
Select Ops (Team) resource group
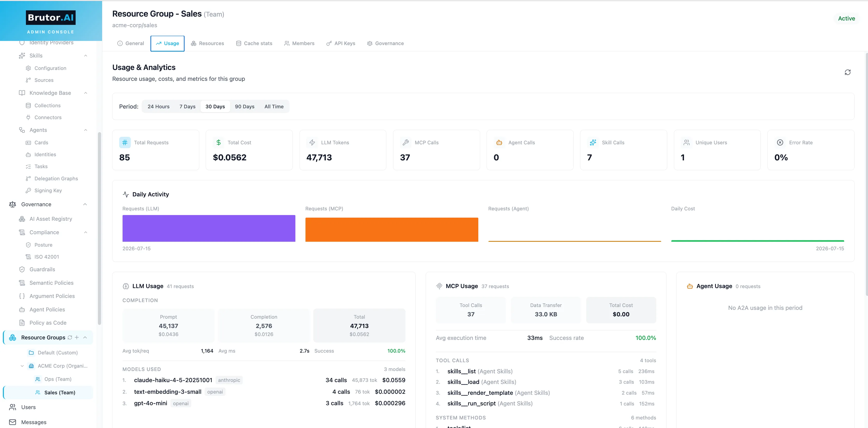[x=58, y=379]
